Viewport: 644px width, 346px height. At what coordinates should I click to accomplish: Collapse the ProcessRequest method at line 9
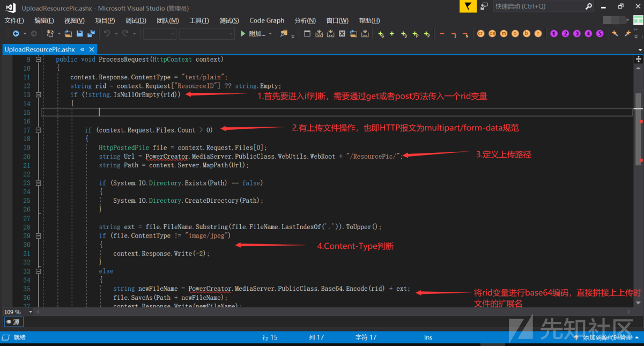pyautogui.click(x=39, y=60)
